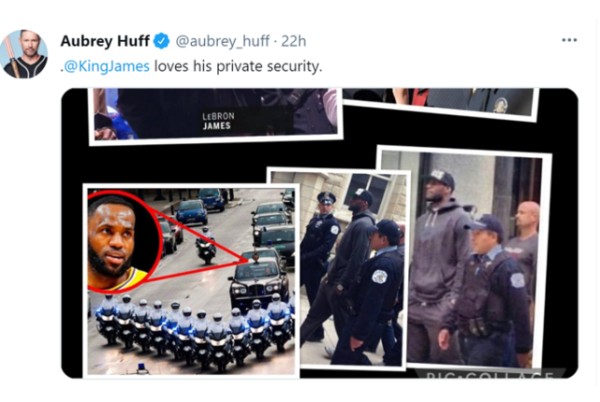Open the @aubrey_huff handle link
Viewport: 600px width, 402px height.
click(x=222, y=41)
